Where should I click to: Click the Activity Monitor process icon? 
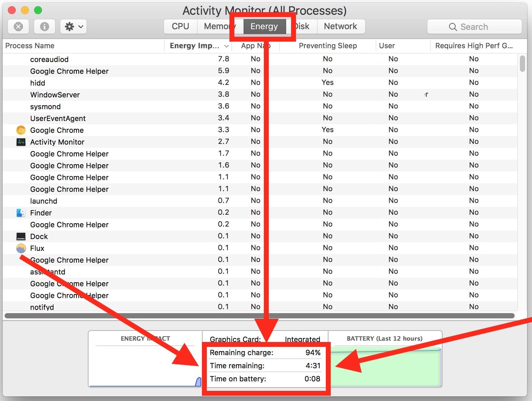click(21, 142)
